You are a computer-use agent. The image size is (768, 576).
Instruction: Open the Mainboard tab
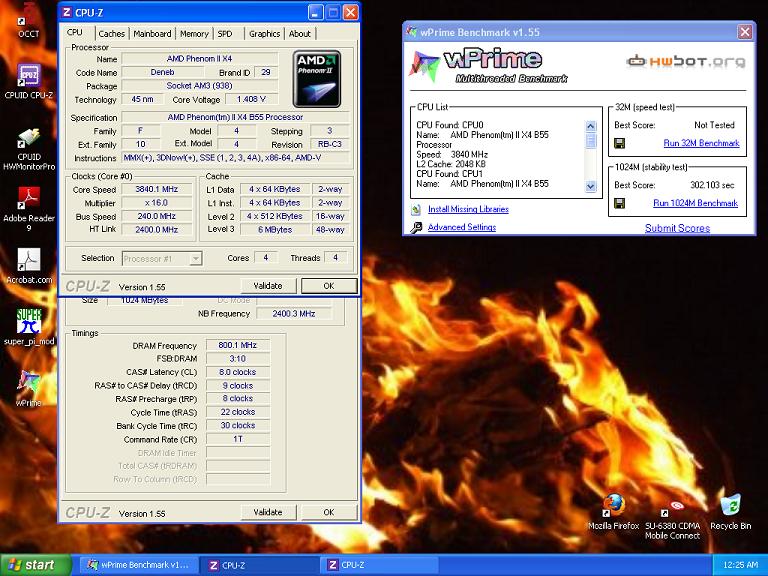coord(152,34)
